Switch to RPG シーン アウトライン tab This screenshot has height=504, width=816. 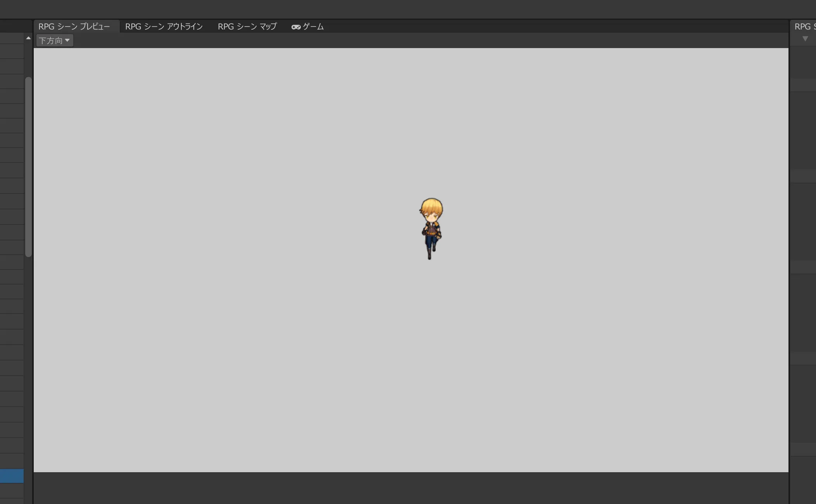tap(164, 26)
